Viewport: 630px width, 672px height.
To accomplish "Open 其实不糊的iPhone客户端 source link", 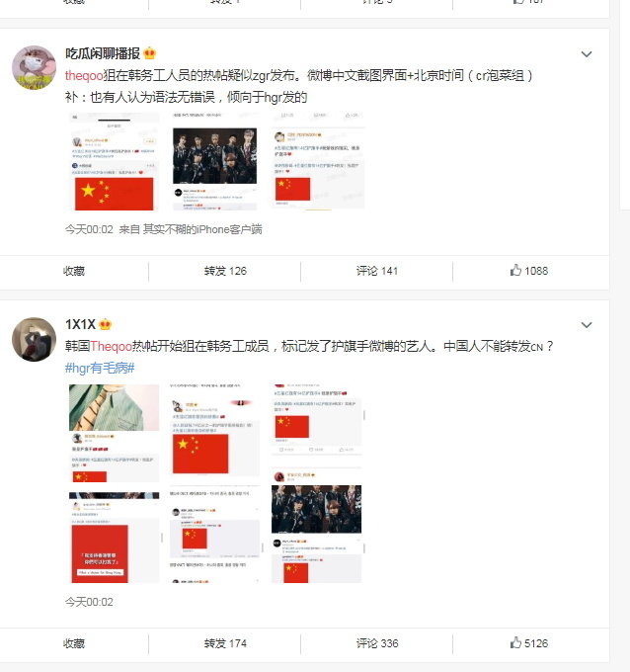I will pos(202,229).
